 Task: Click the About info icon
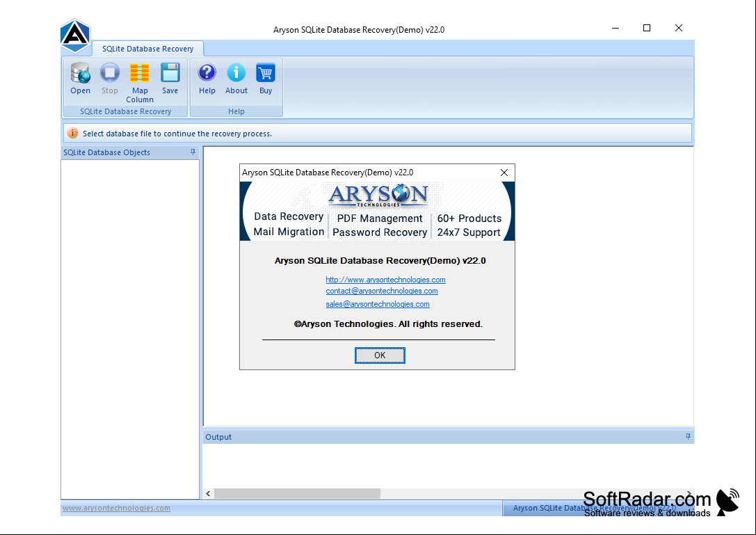point(236,78)
